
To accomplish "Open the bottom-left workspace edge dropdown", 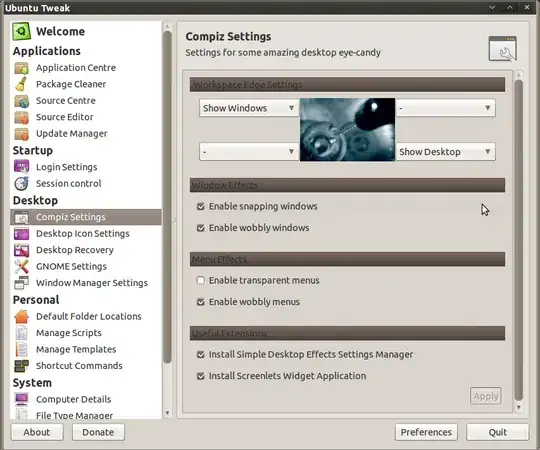I will click(249, 152).
